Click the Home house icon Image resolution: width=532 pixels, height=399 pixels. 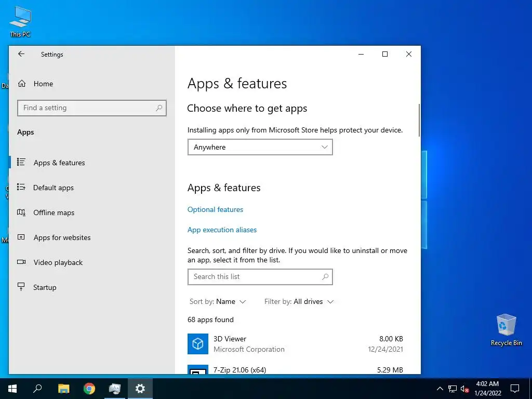point(22,84)
